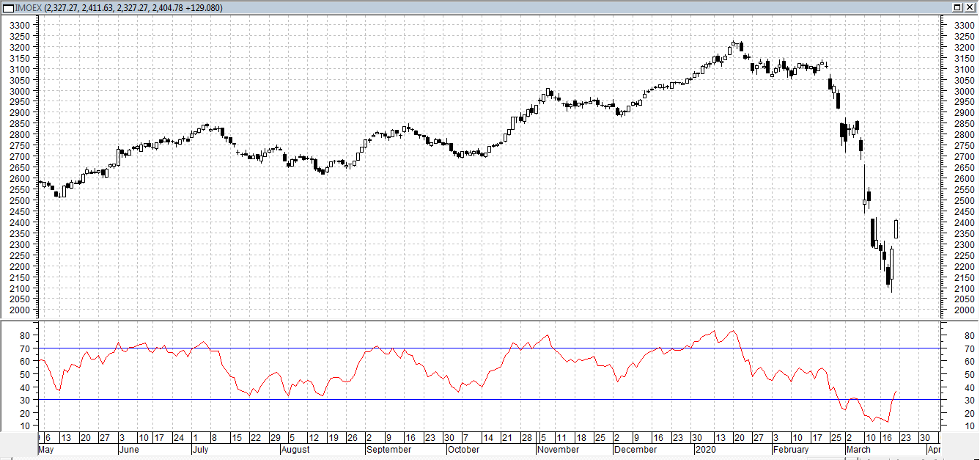Click the 2020 year label on time axis
Image resolution: width=980 pixels, height=460 pixels.
tap(706, 450)
